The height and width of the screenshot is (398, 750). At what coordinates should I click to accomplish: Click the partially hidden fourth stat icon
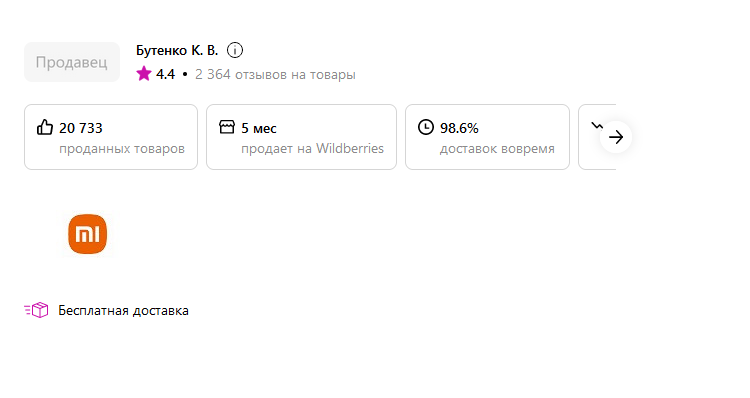596,126
